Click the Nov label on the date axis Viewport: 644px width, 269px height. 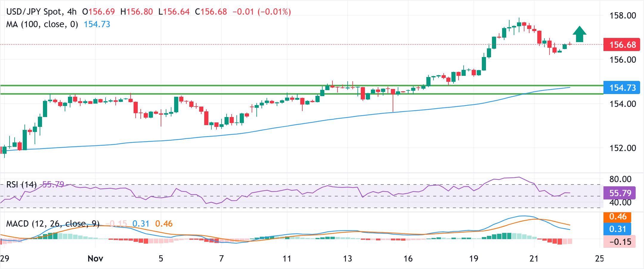point(95,259)
